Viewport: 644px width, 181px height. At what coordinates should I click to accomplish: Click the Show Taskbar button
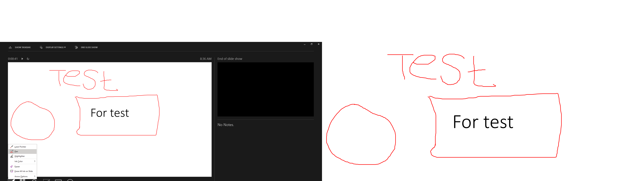click(x=19, y=47)
